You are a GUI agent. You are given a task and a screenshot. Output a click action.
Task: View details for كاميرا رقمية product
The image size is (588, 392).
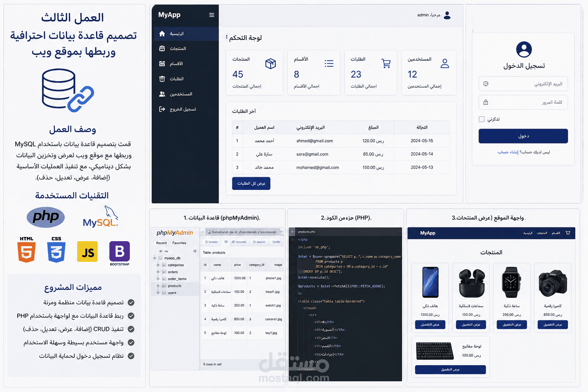(553, 325)
